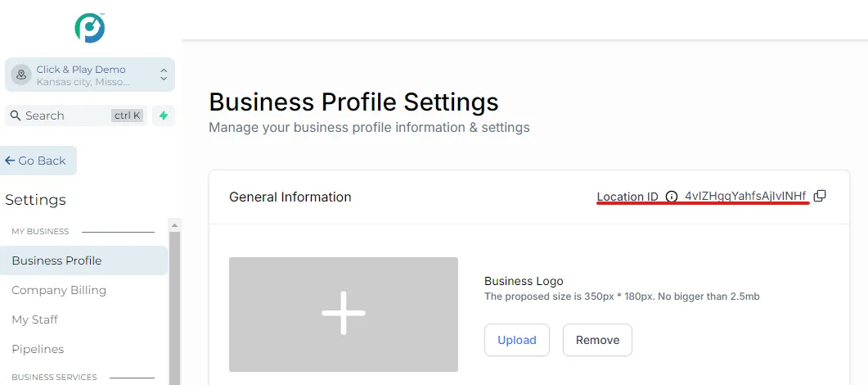Screen dimensions: 868x385
Task: Remove the business logo
Action: coord(597,340)
